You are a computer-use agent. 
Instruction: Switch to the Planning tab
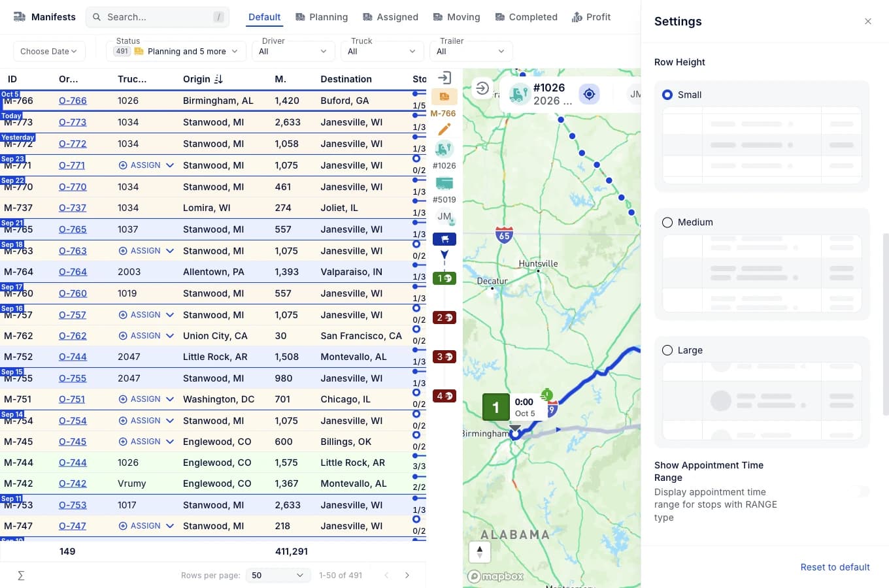click(x=322, y=18)
